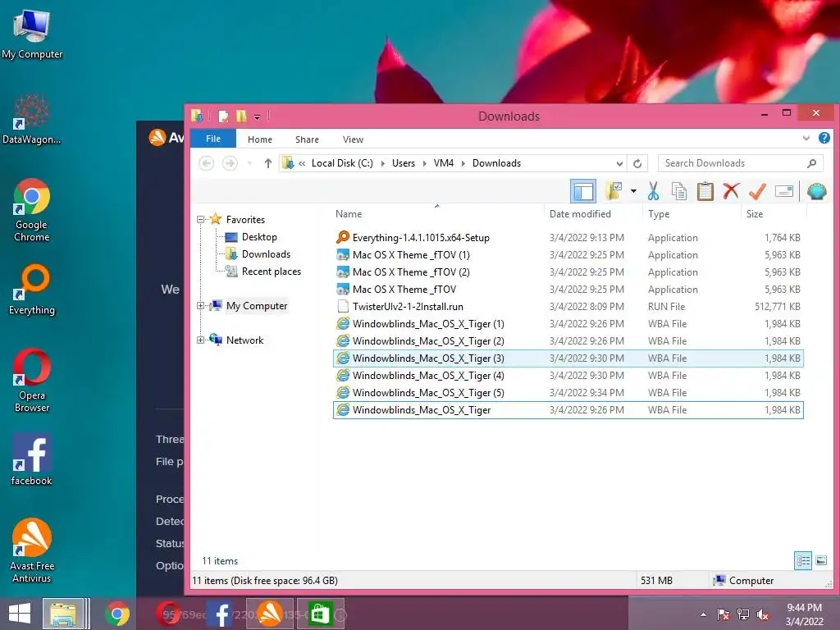Select Desktop under Favorites
The width and height of the screenshot is (840, 630).
(251, 237)
